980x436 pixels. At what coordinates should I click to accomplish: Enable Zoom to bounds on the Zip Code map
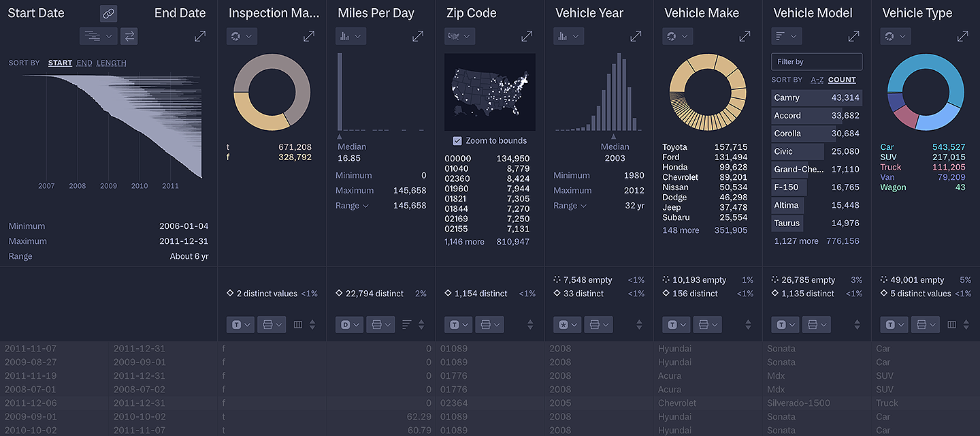457,140
